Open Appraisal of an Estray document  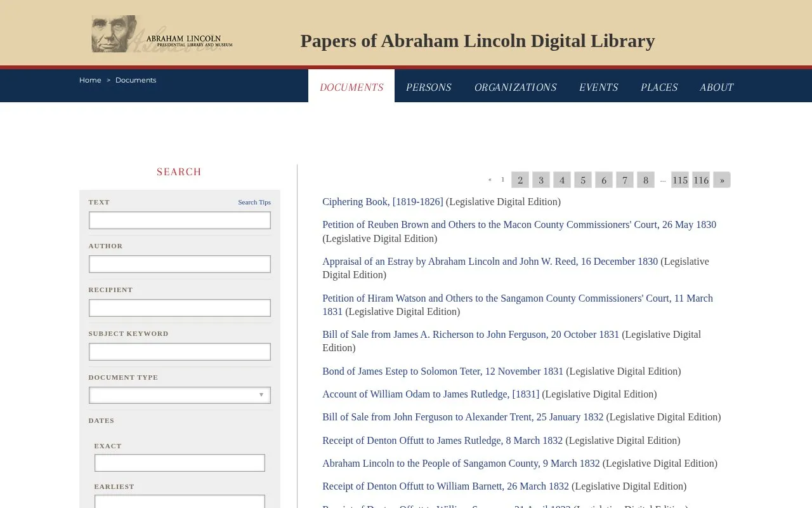coord(490,262)
